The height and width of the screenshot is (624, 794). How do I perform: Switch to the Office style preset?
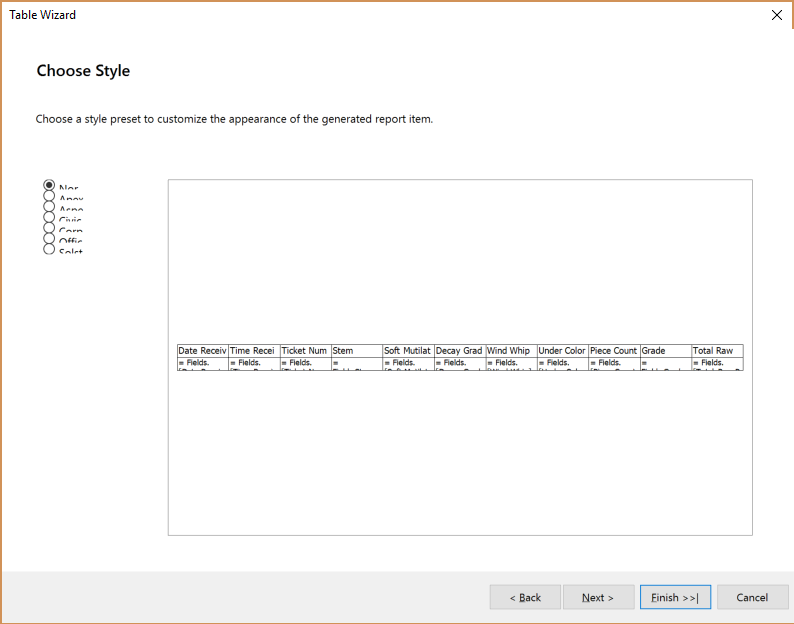(x=49, y=238)
